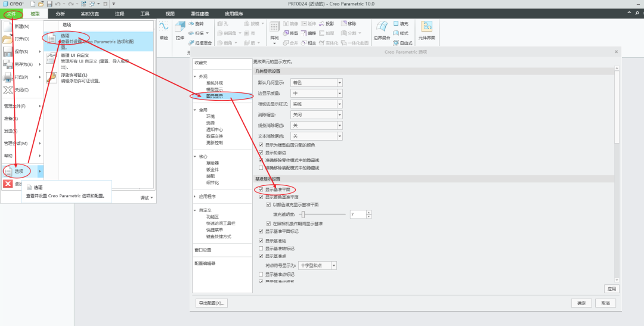
Task: Select the 元件界面 component interface tool
Action: (x=427, y=31)
